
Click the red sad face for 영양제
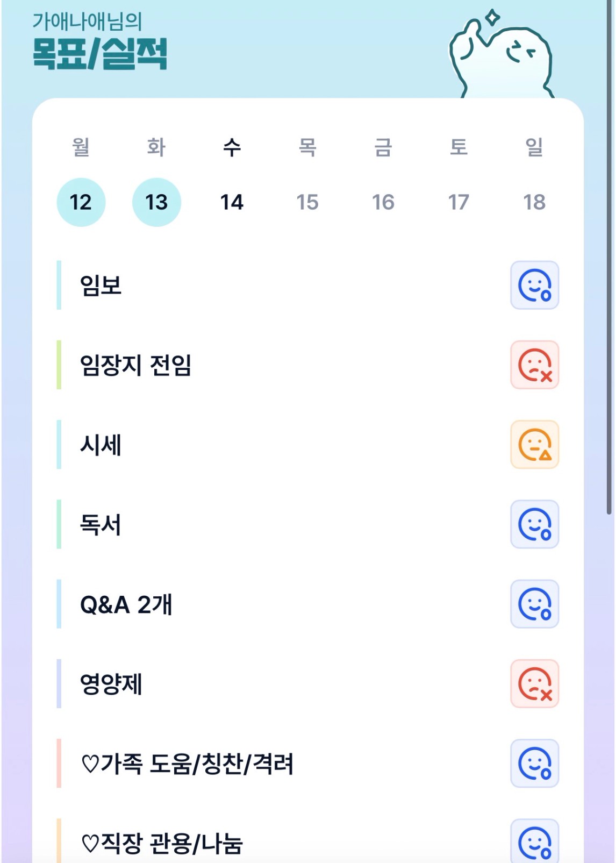point(534,683)
